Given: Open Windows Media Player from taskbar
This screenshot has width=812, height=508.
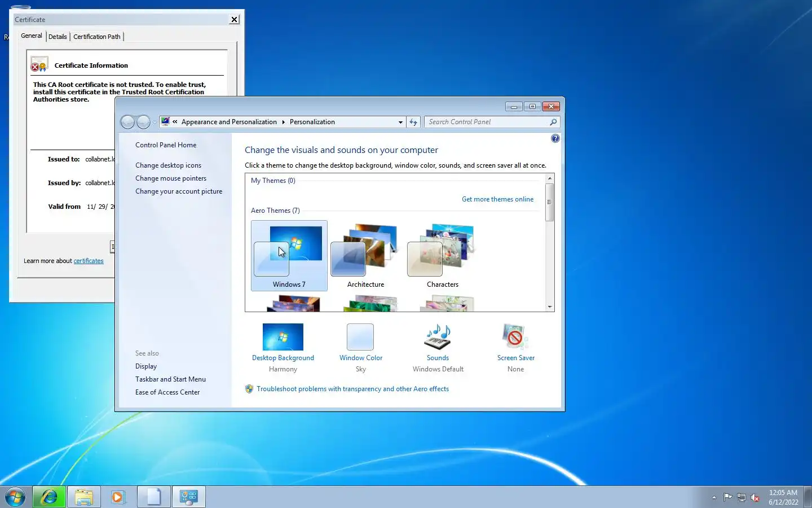Looking at the screenshot, I should click(x=118, y=497).
